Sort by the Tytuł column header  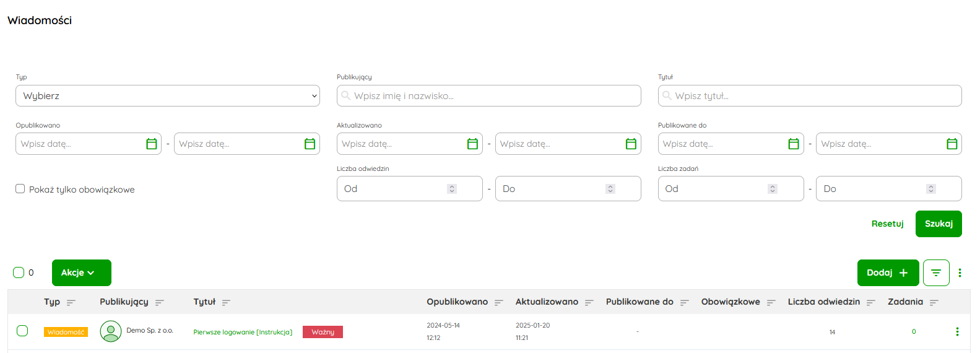click(204, 302)
